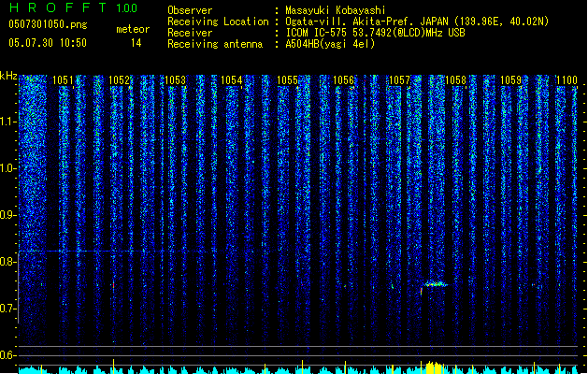Click the 0.9 kHz frequency axis label
This screenshot has width=588, height=374.
point(7,215)
